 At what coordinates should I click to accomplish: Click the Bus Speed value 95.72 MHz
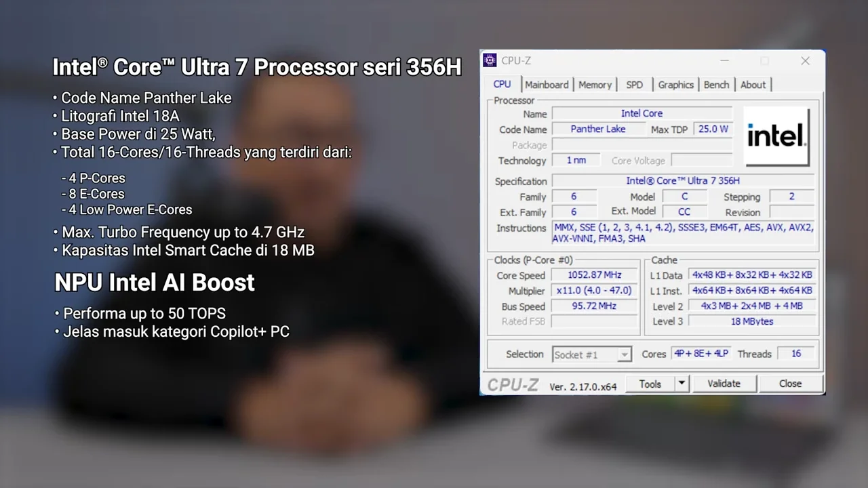pos(594,306)
